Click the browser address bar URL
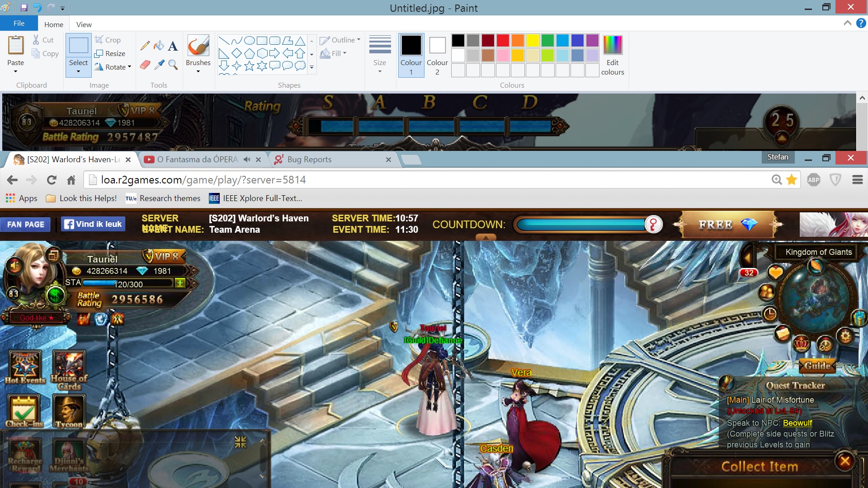 [x=203, y=180]
